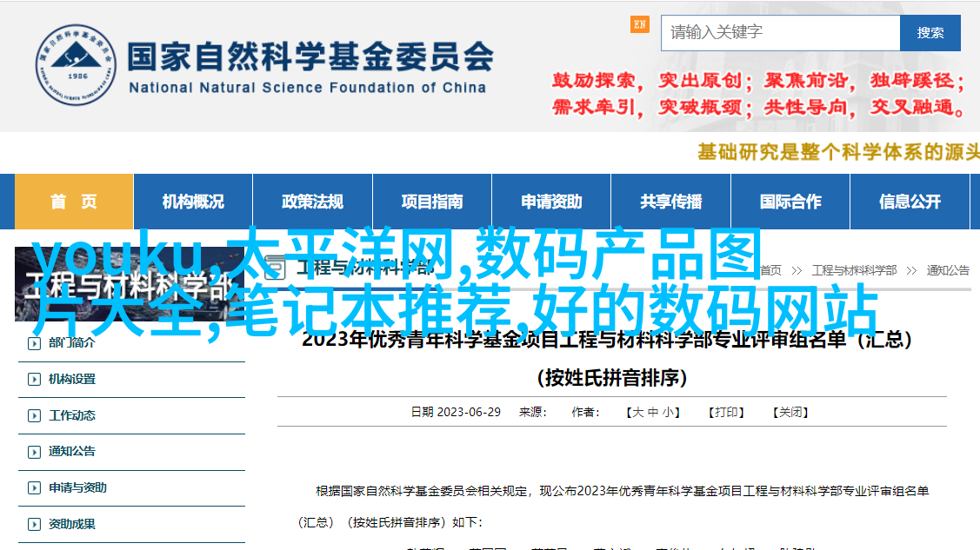
Task: Select small font size 小
Action: (667, 412)
